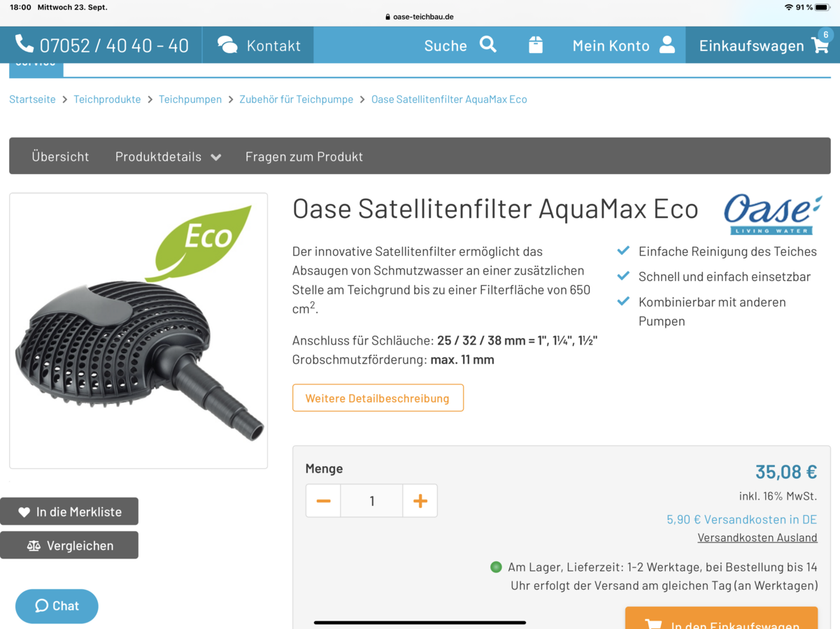Expand the Produktdetails dropdown chevron

click(x=216, y=157)
